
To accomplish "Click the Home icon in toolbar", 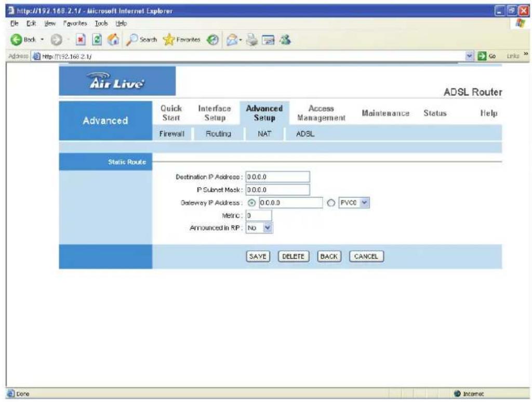I will point(113,40).
